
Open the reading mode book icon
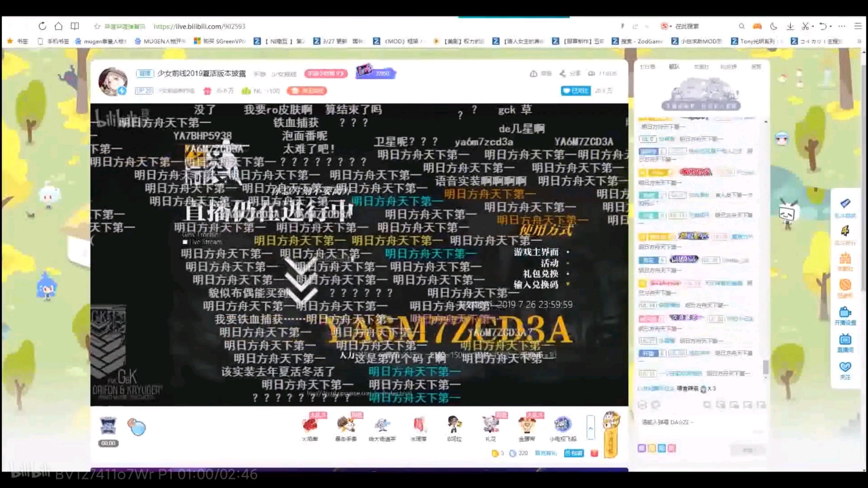click(x=75, y=26)
